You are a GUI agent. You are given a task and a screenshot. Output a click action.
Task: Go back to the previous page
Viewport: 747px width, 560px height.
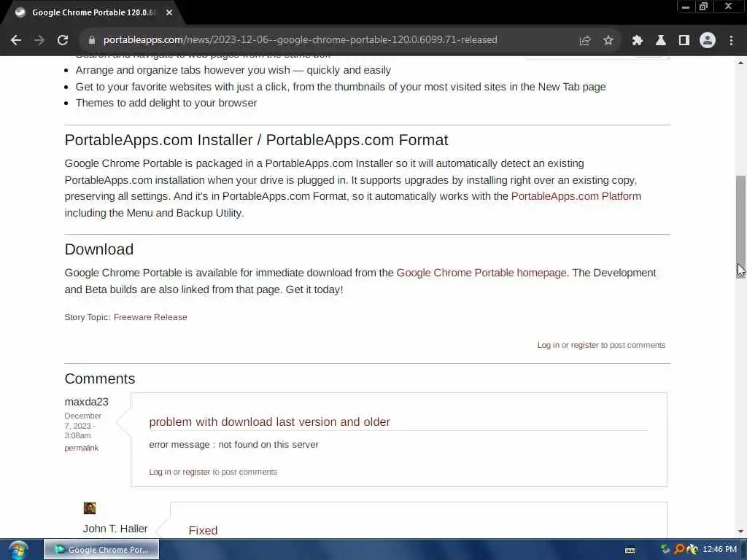[x=16, y=40]
